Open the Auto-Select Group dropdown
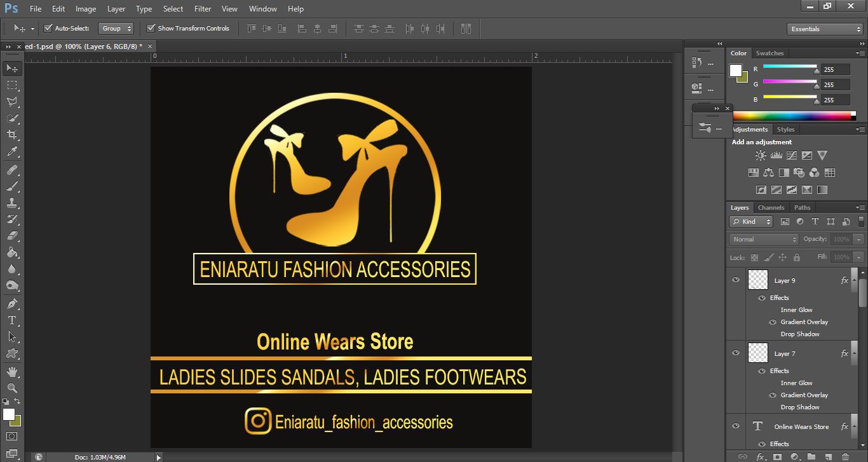Image resolution: width=868 pixels, height=462 pixels. 116,28
